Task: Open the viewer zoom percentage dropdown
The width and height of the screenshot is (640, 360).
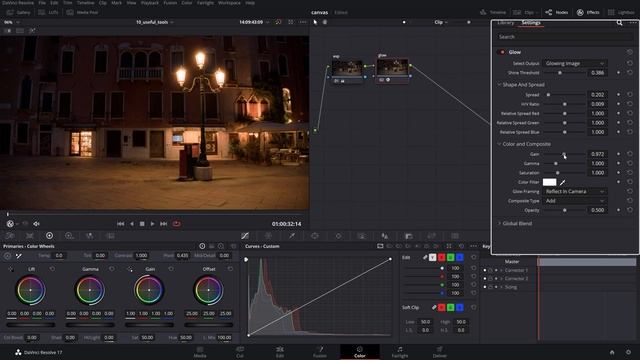Action: [10, 22]
